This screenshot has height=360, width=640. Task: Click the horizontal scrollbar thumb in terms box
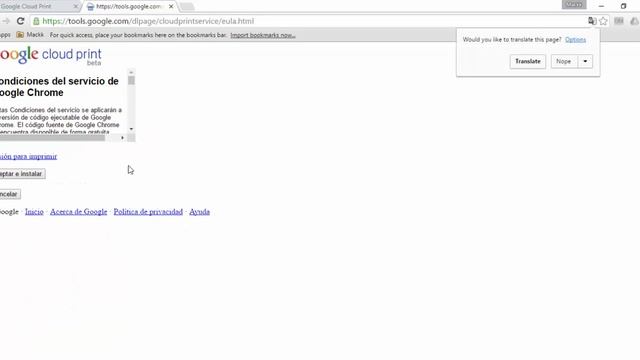[x=52, y=138]
